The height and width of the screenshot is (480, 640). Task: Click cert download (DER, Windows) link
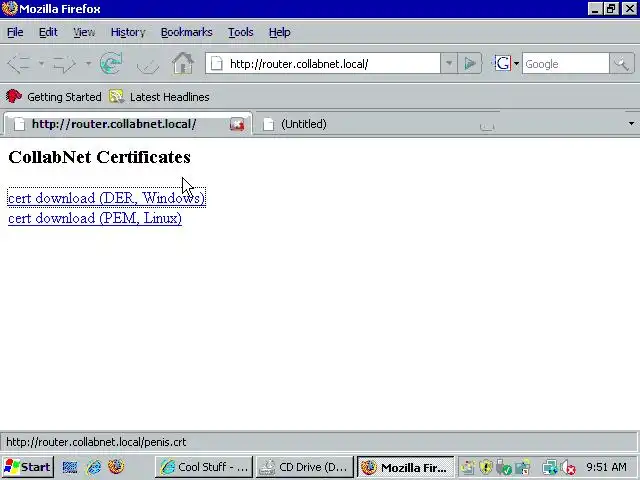pyautogui.click(x=107, y=198)
